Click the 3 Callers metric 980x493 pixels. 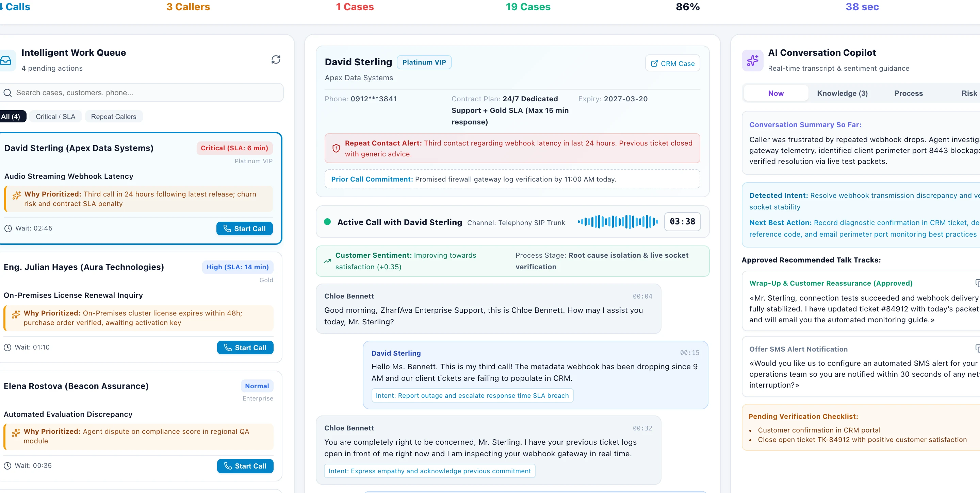click(188, 7)
